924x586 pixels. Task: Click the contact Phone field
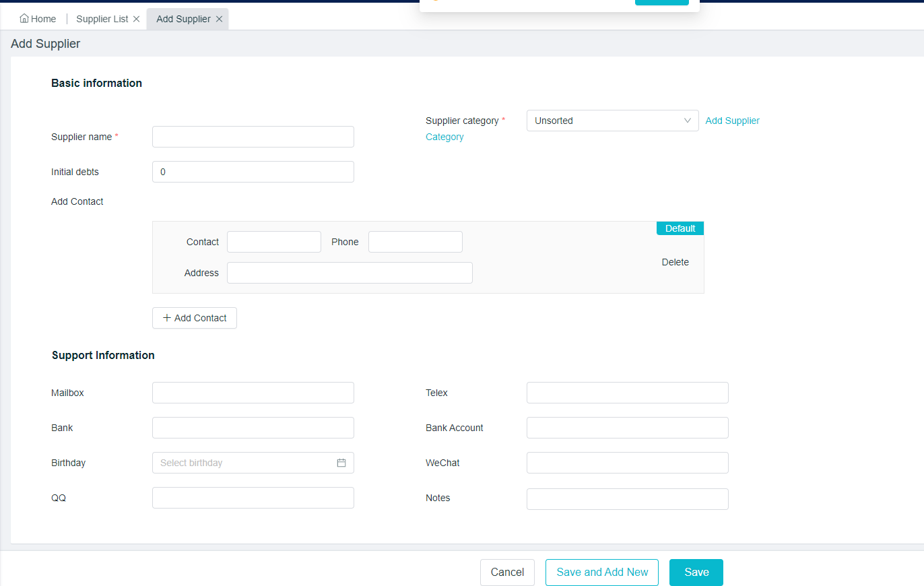coord(415,242)
